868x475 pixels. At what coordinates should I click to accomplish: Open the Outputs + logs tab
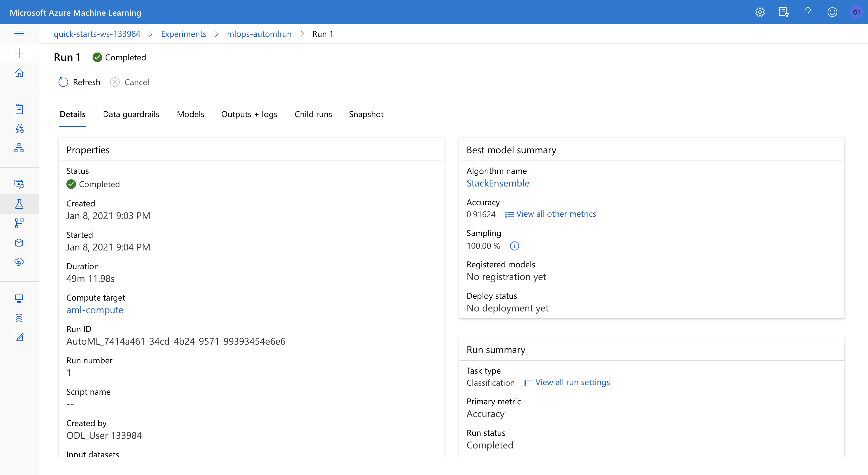click(x=249, y=114)
